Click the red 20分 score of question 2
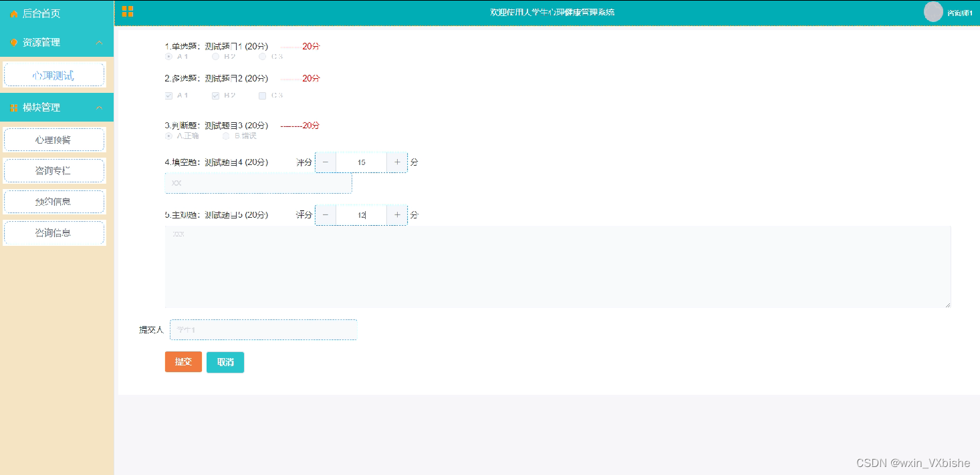The height and width of the screenshot is (475, 980). pyautogui.click(x=311, y=78)
